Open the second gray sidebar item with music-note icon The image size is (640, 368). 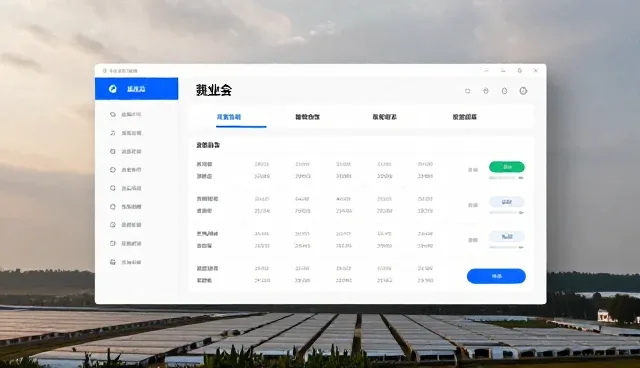[126, 133]
